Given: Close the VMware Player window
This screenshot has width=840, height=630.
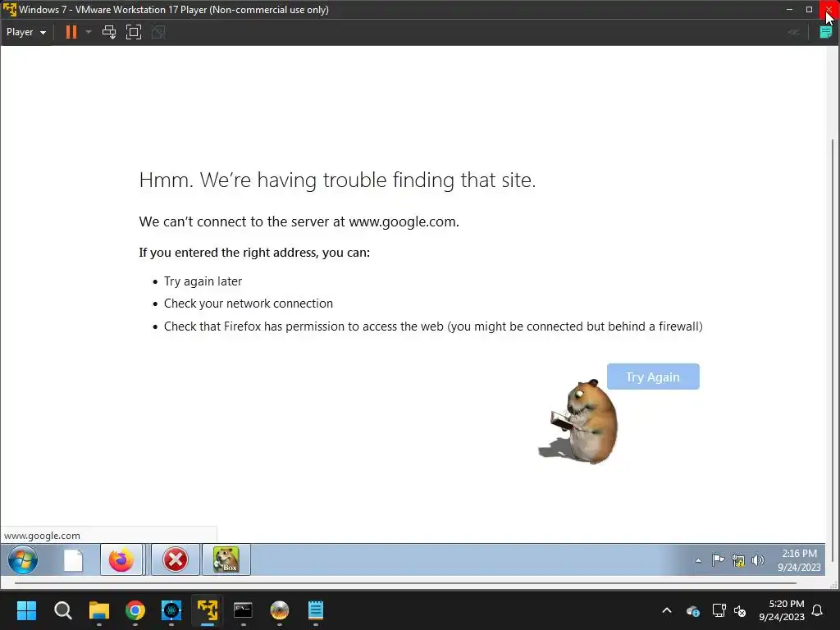Looking at the screenshot, I should pos(829,10).
